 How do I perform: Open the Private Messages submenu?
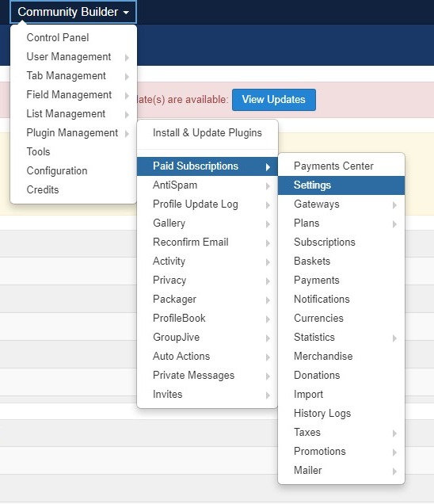click(207, 375)
